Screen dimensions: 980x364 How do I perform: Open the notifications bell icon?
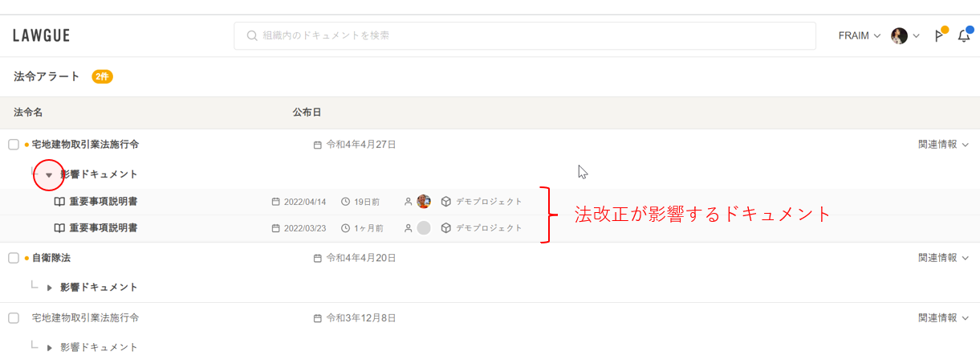point(964,36)
